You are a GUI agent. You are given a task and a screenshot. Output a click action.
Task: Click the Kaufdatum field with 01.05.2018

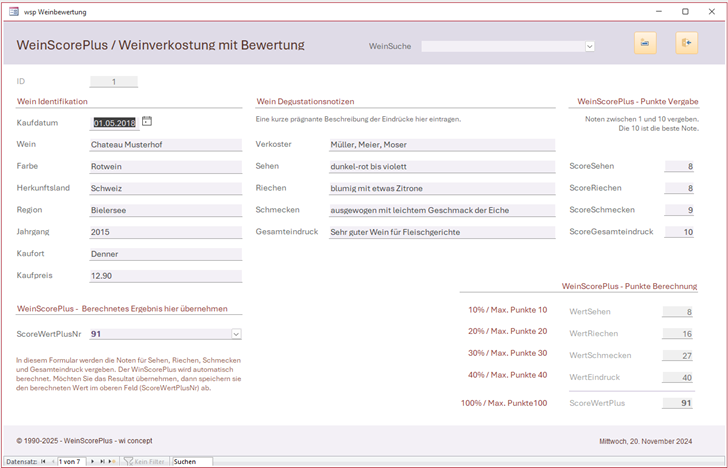115,123
